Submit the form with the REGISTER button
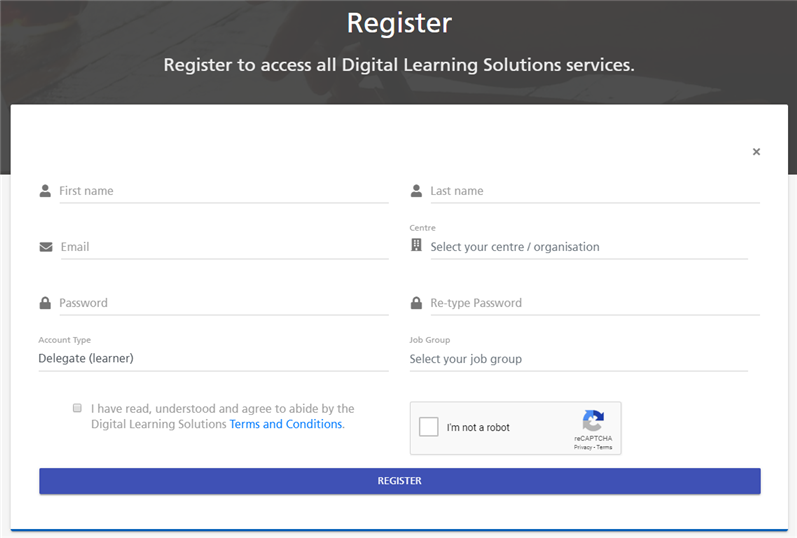797x538 pixels. [x=400, y=481]
